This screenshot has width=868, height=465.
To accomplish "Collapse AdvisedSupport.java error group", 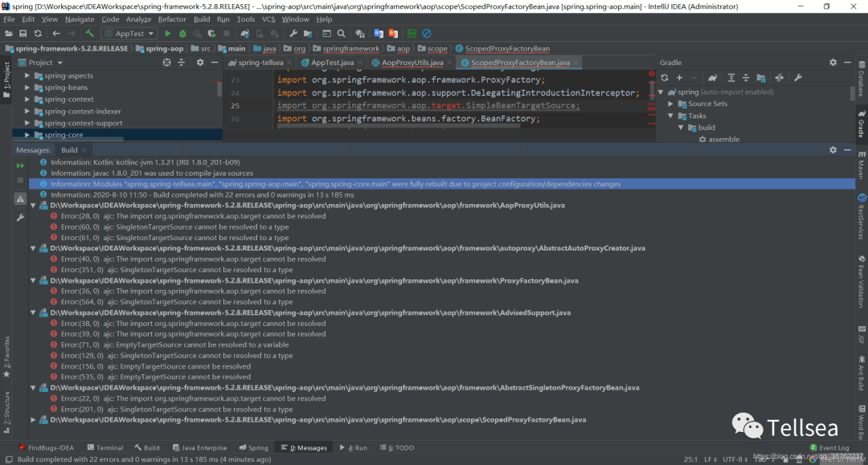I will (33, 312).
